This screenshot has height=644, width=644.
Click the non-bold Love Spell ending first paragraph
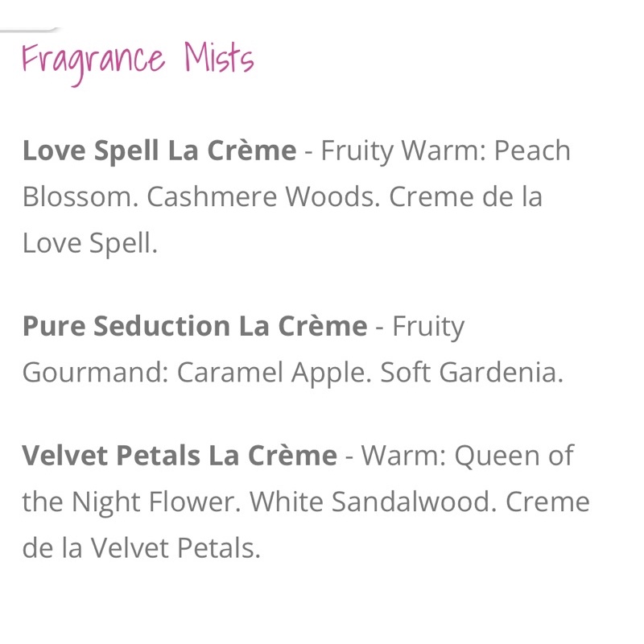pyautogui.click(x=89, y=244)
